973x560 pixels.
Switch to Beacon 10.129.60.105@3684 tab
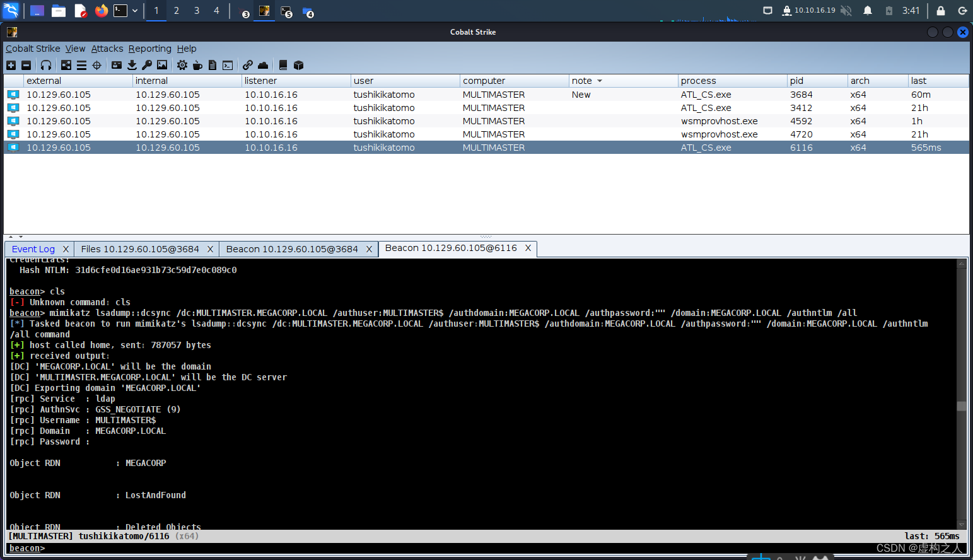(292, 249)
